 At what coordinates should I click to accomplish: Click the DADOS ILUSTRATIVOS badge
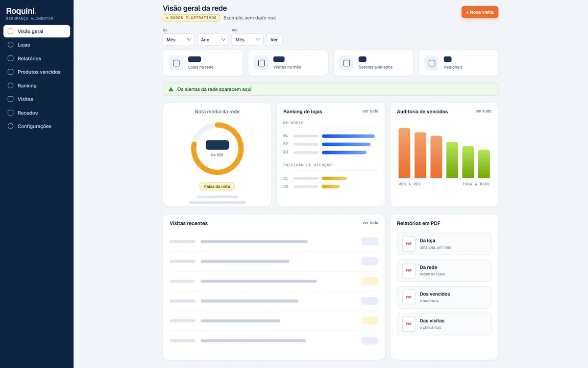191,18
